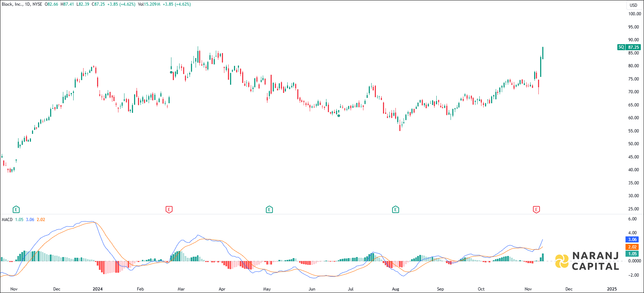Click the orange signal value label 2.02
The height and width of the screenshot is (293, 644).
click(x=632, y=247)
